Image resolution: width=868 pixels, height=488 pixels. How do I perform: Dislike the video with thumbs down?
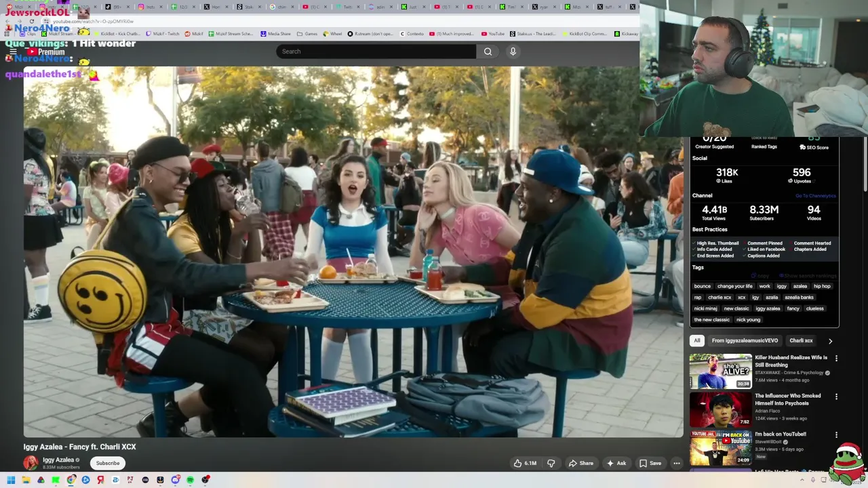tap(551, 463)
